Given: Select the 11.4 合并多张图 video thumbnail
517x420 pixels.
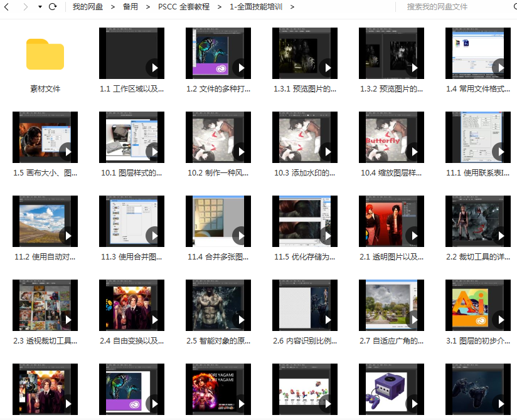Looking at the screenshot, I should pos(218,221).
